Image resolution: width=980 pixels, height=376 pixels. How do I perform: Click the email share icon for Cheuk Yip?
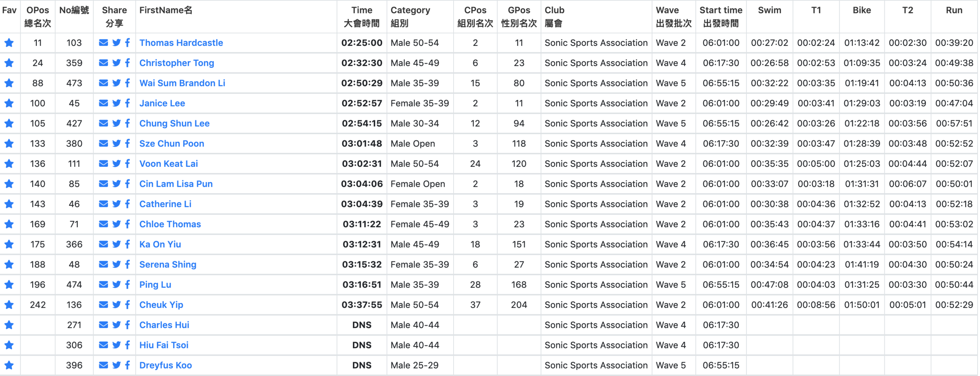point(103,305)
